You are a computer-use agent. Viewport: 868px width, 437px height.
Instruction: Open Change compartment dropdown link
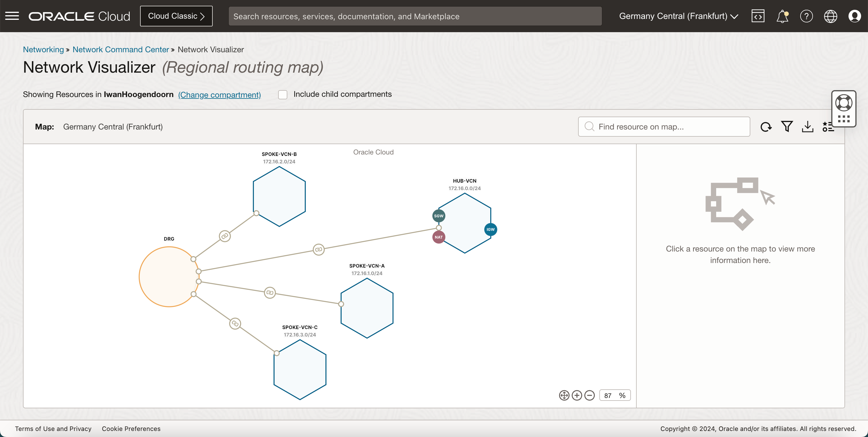point(220,94)
